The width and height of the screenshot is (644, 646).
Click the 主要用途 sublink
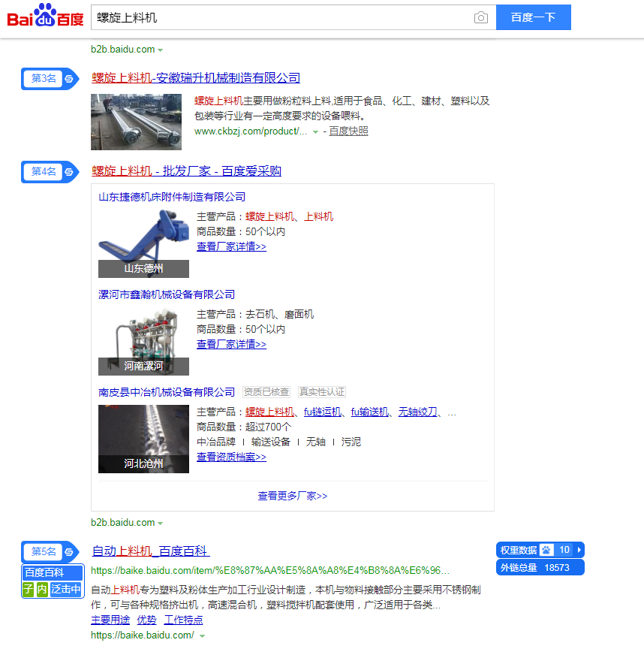click(x=110, y=620)
